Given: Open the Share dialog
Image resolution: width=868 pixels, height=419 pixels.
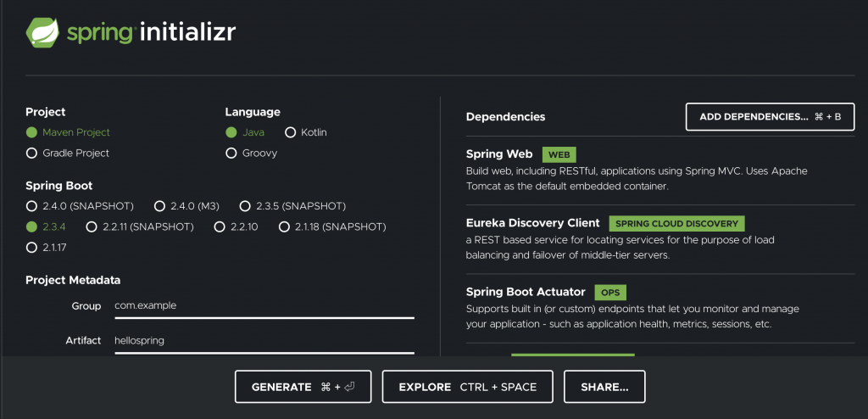Looking at the screenshot, I should (x=604, y=387).
